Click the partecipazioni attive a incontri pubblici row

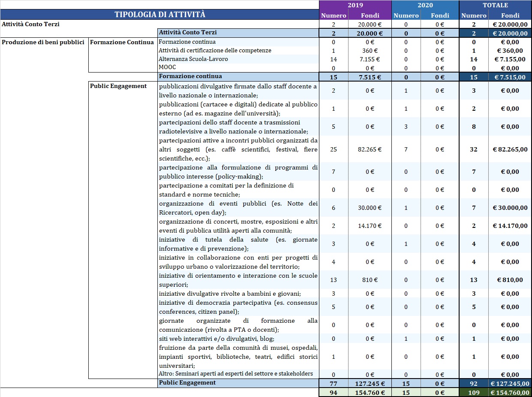click(238, 149)
